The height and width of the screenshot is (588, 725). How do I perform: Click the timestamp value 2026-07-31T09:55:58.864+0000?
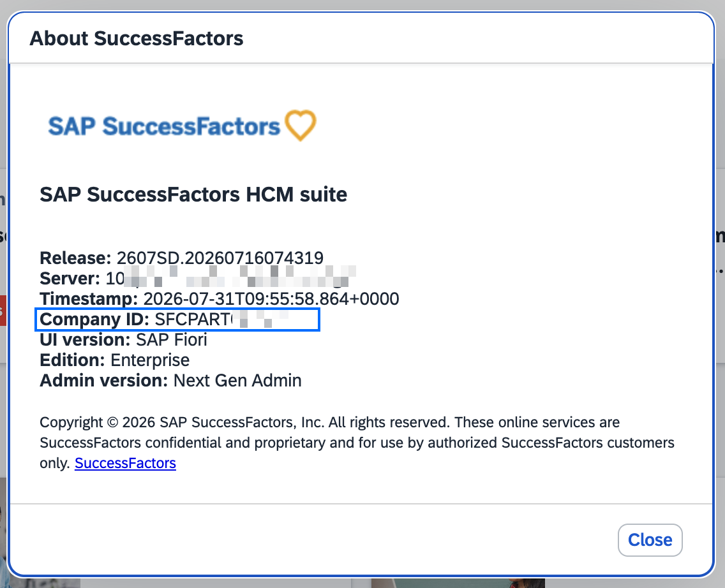coord(271,299)
